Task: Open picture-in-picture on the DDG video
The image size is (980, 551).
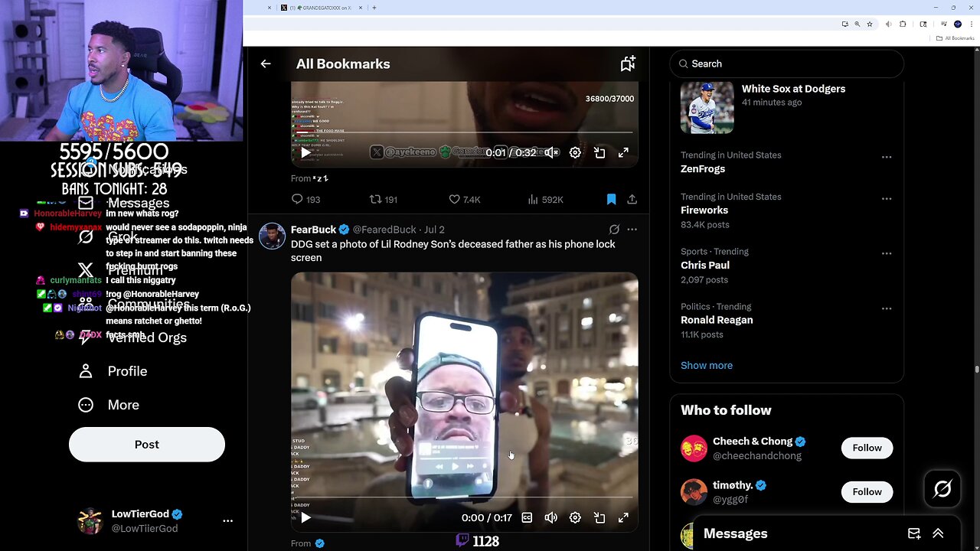Action: click(599, 517)
